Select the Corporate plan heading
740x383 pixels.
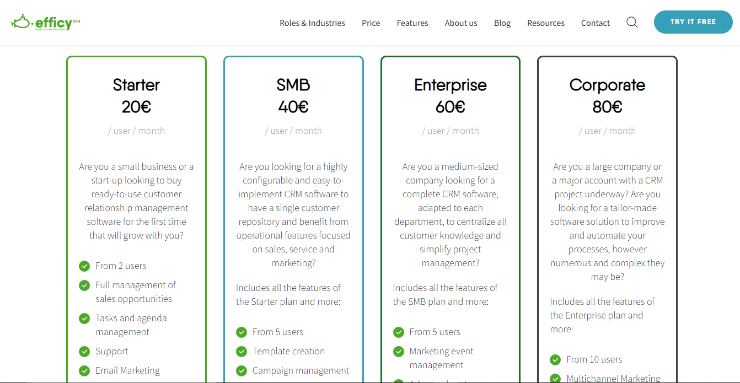click(607, 85)
